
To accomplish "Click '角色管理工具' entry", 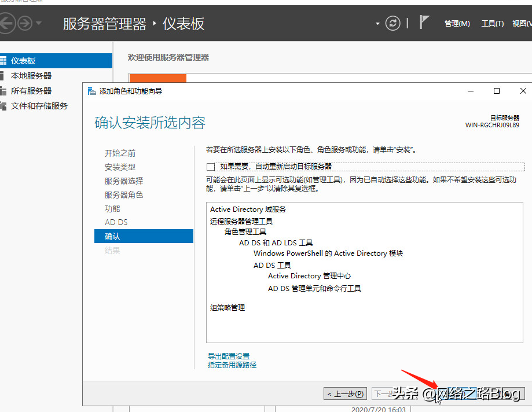I will 245,231.
